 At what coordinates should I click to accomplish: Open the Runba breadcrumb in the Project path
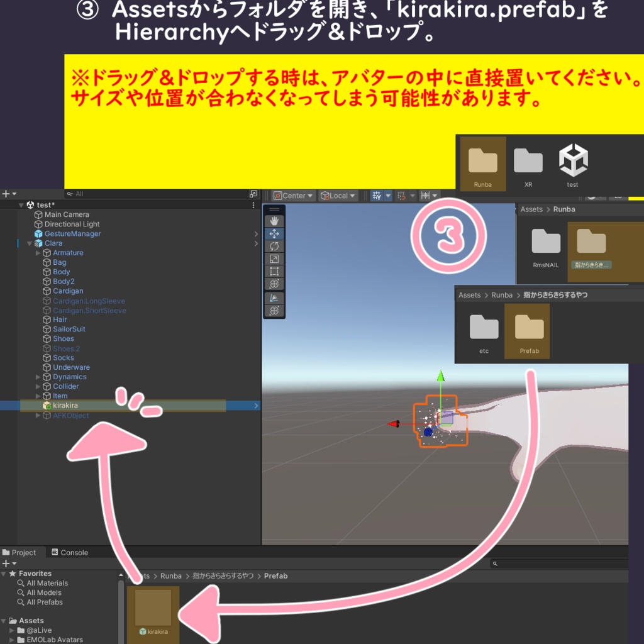click(x=171, y=575)
